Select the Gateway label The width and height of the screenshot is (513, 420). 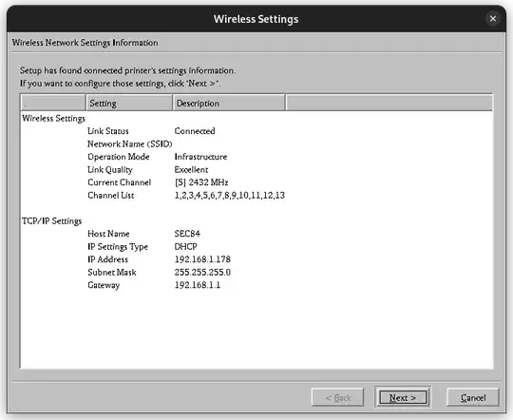click(104, 285)
